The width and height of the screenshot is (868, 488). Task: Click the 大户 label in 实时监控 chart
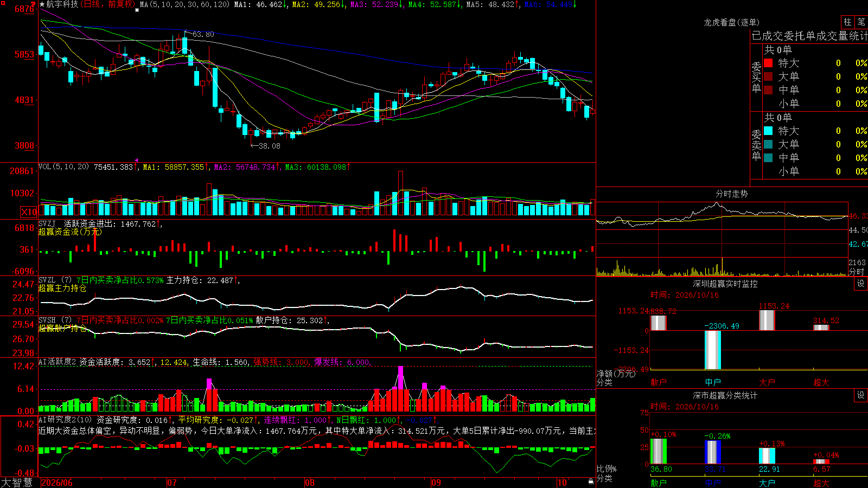pyautogui.click(x=767, y=382)
